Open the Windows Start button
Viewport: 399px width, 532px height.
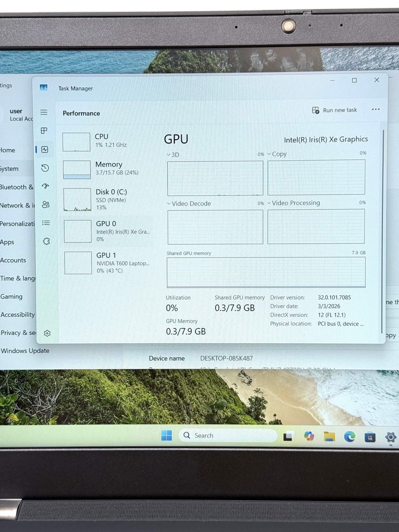[x=167, y=435]
